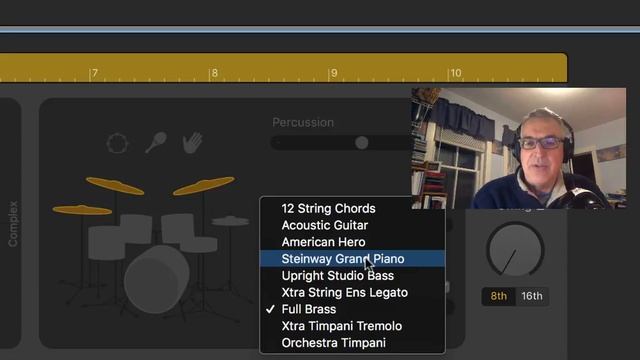640x360 pixels.
Task: Toggle the hi-hat in drum kit
Action: click(230, 221)
